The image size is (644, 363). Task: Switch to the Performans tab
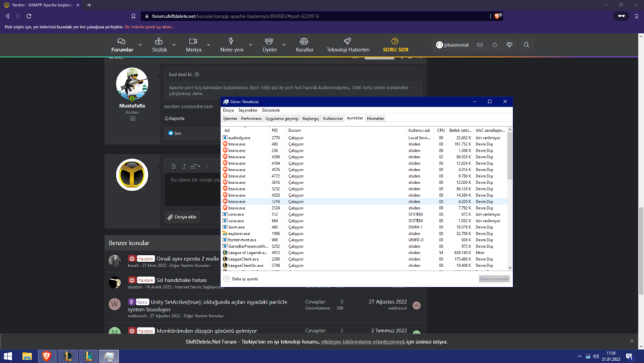click(x=251, y=118)
